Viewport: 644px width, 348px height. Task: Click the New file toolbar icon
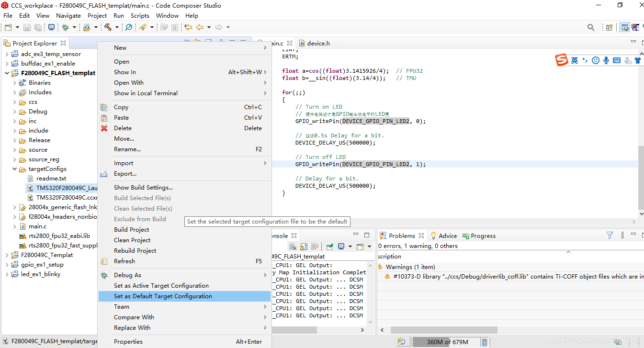point(8,28)
